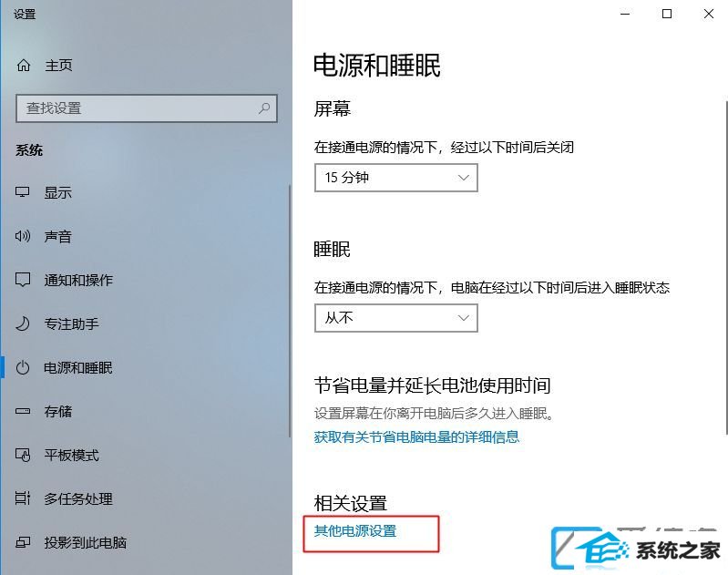Click the Focus assist moon icon
This screenshot has width=728, height=575.
click(22, 323)
